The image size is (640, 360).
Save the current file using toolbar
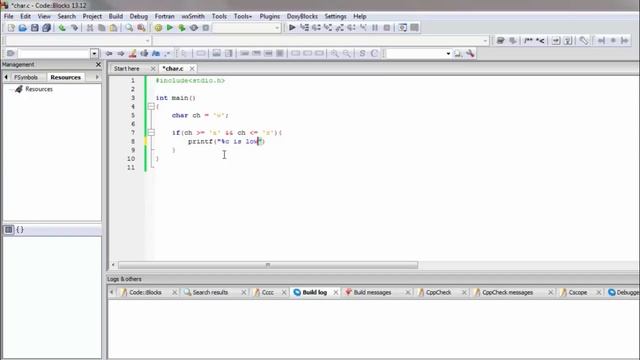point(34,28)
